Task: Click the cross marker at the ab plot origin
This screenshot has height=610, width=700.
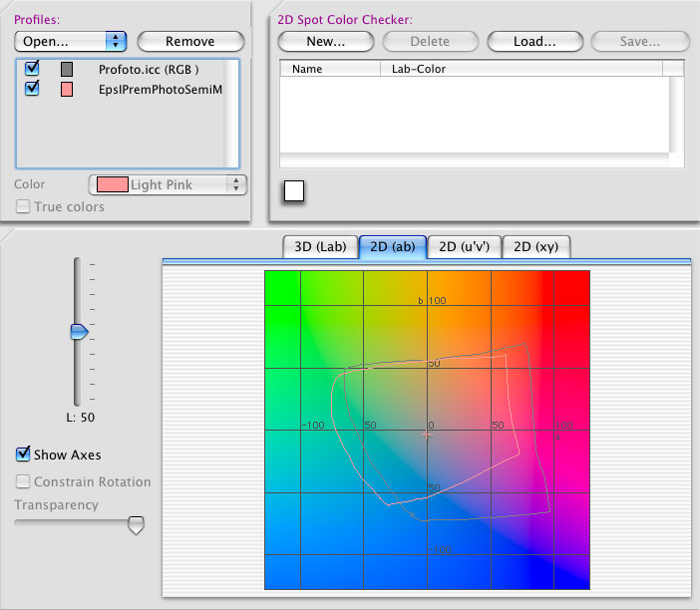Action: (x=427, y=435)
